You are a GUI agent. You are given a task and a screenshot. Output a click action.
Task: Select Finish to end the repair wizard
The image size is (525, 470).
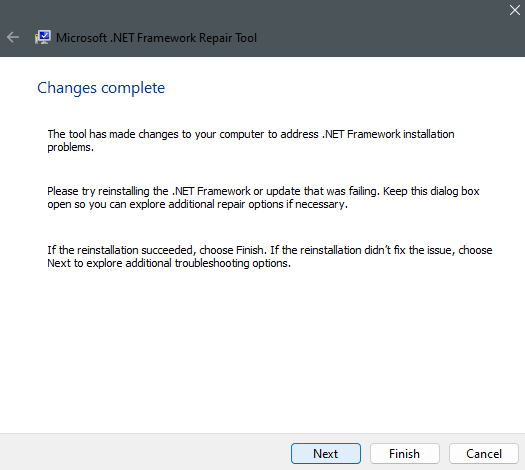(404, 454)
